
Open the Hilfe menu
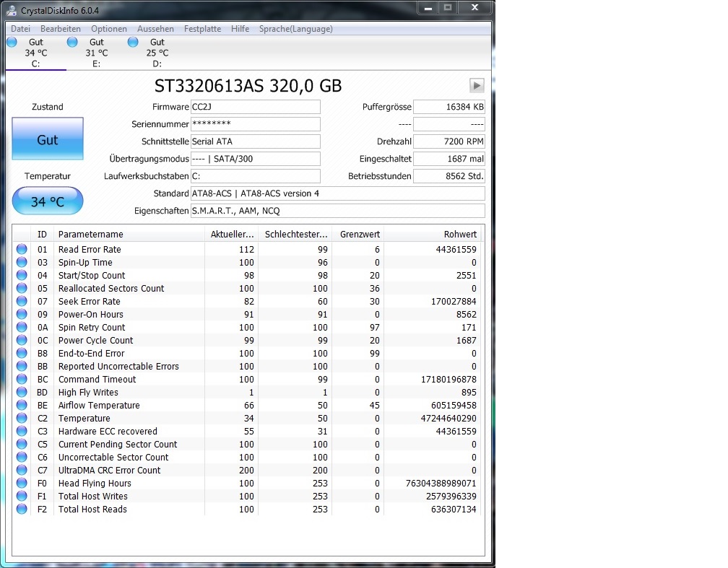point(240,29)
